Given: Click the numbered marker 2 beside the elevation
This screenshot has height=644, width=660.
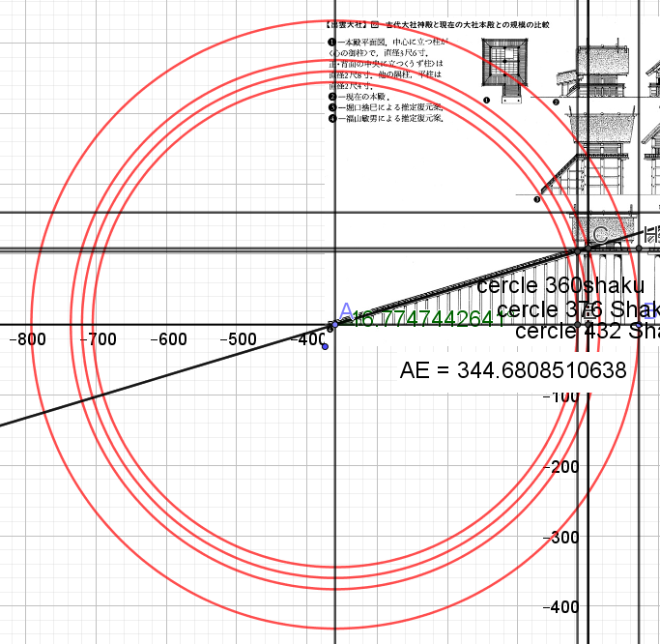Looking at the screenshot, I should click(557, 102).
